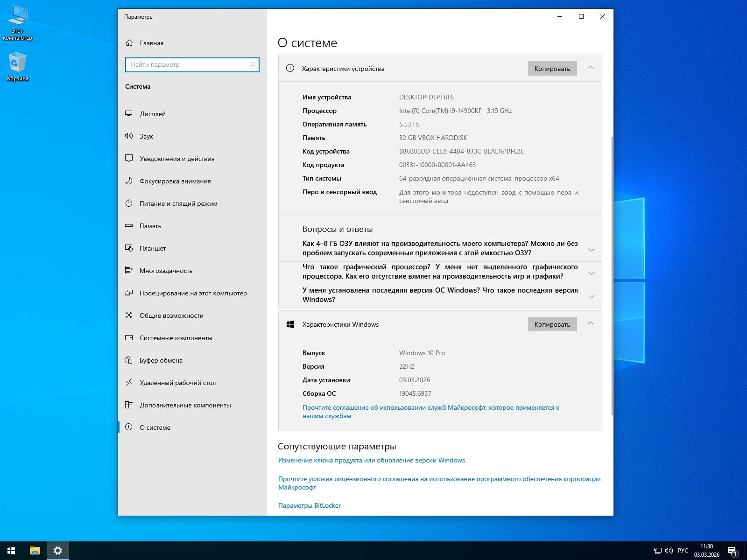
Task: Open the Notifications and actions page
Action: [177, 159]
